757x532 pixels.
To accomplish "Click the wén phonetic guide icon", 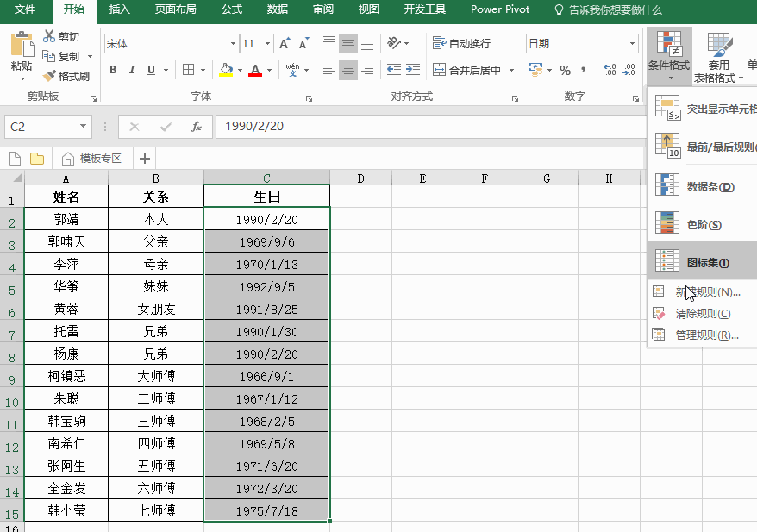I will (292, 70).
